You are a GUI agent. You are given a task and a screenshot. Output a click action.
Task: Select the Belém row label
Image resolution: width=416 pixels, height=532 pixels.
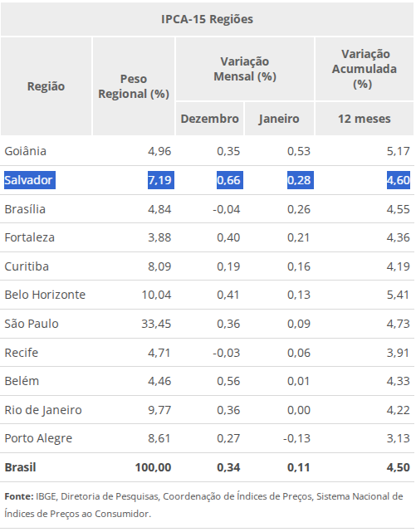point(22,381)
